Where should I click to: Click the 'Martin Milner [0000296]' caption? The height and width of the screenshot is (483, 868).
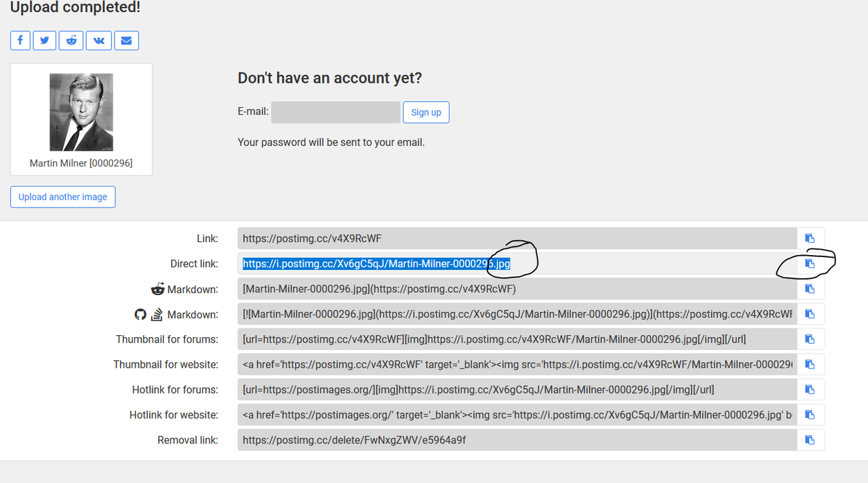pos(81,163)
